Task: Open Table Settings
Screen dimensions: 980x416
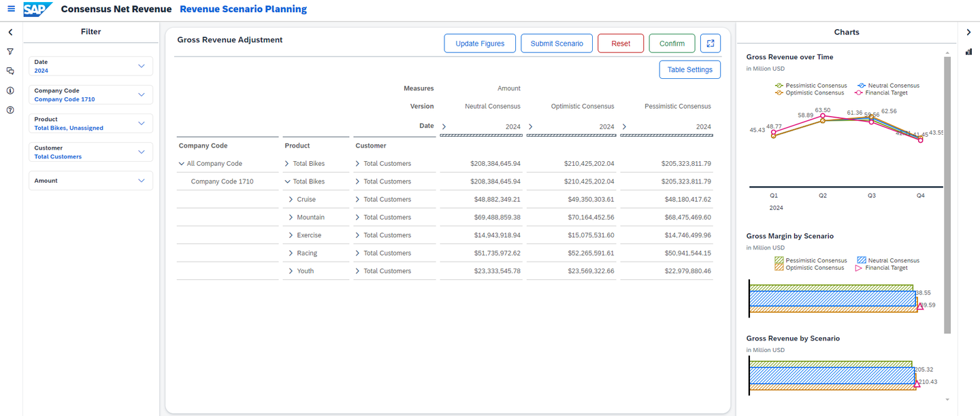Action: click(x=690, y=69)
